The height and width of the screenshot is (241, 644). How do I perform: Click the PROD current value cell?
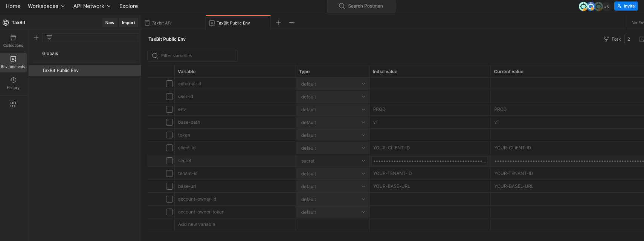[567, 109]
